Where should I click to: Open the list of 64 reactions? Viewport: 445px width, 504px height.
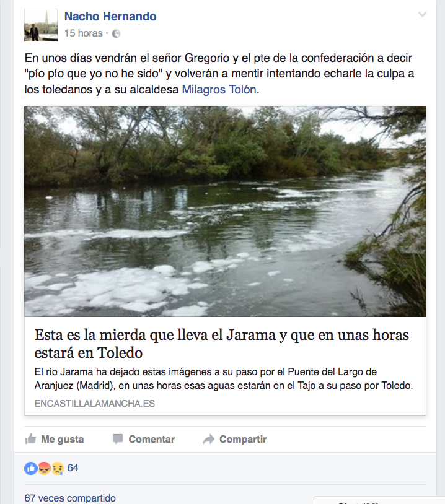pyautogui.click(x=73, y=467)
